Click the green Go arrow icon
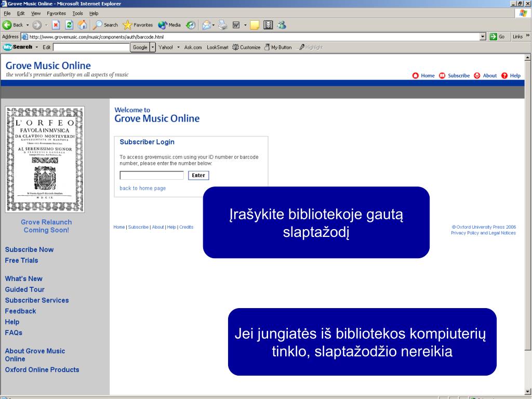532x399 pixels. tap(494, 37)
